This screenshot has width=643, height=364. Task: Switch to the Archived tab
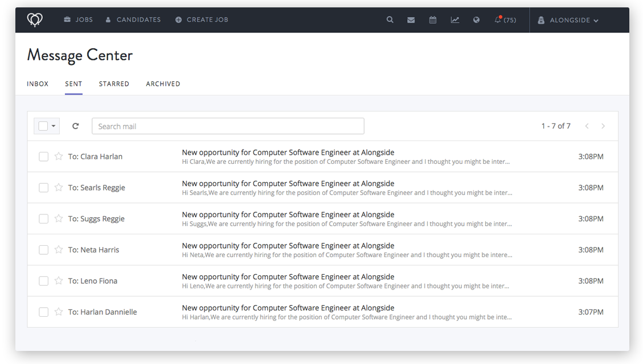(163, 84)
